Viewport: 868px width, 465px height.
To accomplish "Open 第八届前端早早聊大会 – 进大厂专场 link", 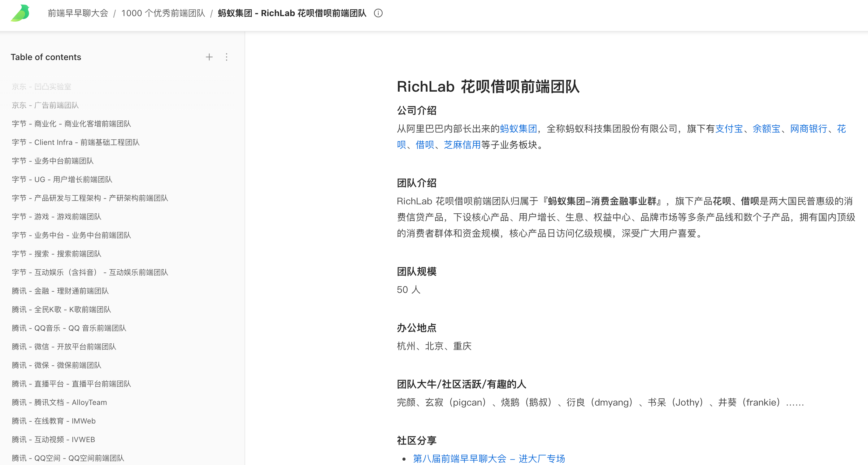I will coord(488,458).
